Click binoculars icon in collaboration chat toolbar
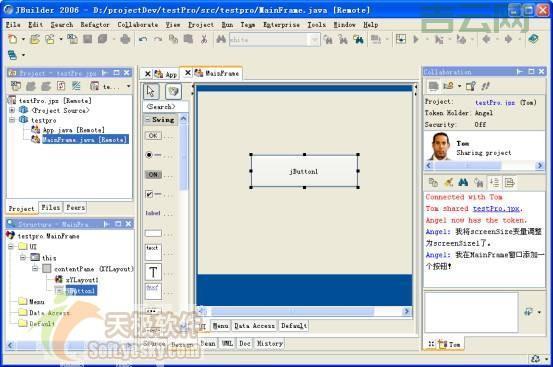This screenshot has height=367, width=553. [463, 182]
